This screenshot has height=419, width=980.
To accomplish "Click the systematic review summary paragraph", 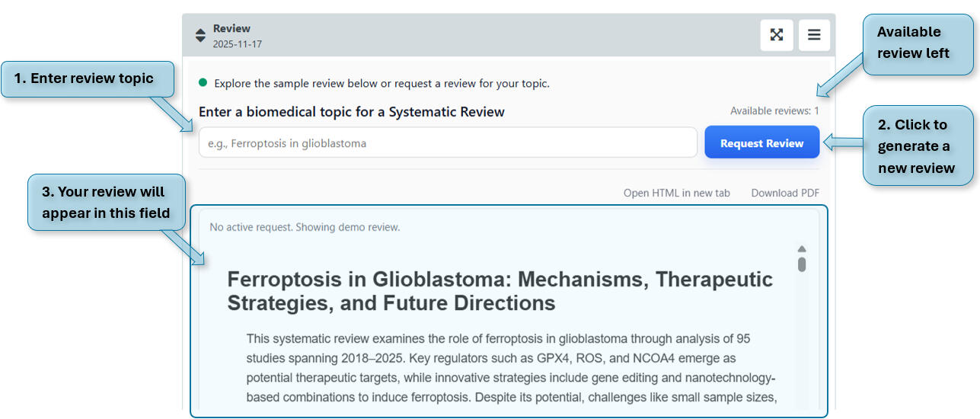I will [510, 368].
